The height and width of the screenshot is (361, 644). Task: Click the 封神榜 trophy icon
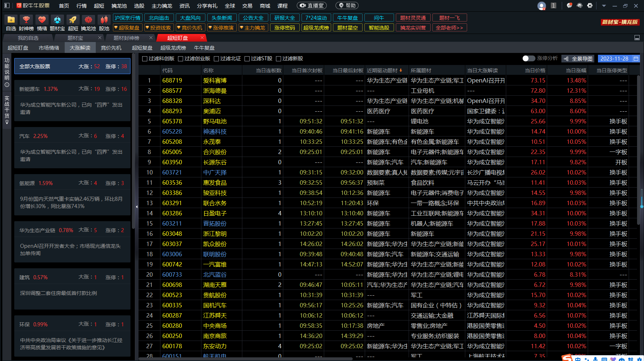coord(26,20)
